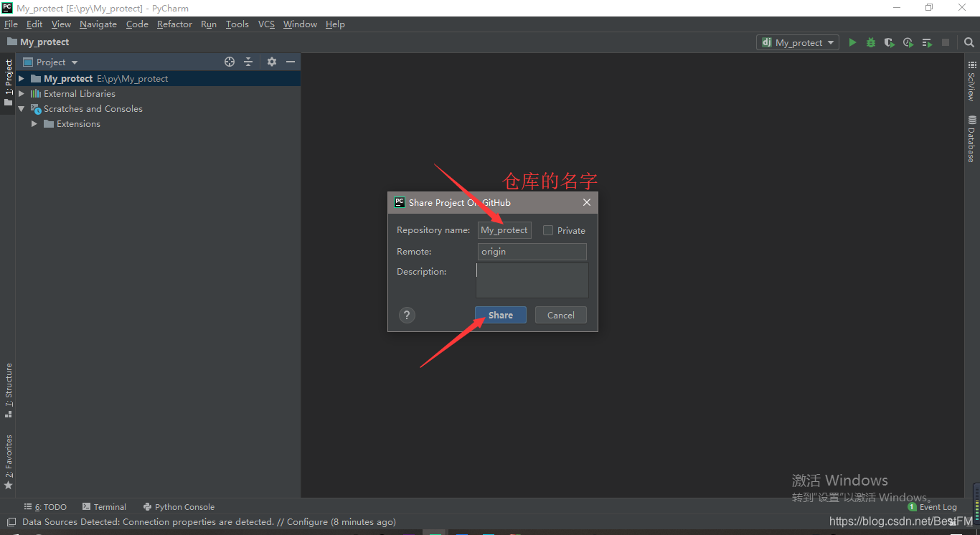
Task: Select the Extensions folder row
Action: (x=157, y=124)
